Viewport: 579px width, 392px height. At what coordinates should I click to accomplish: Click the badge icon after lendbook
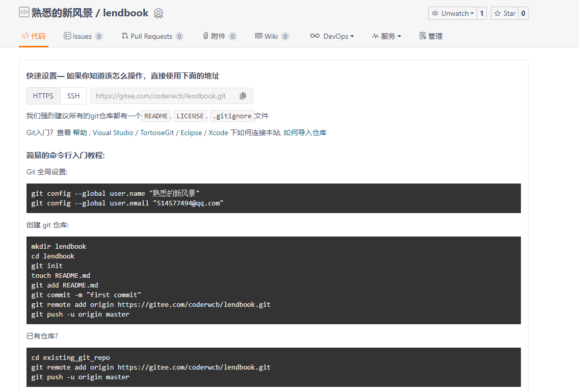159,14
